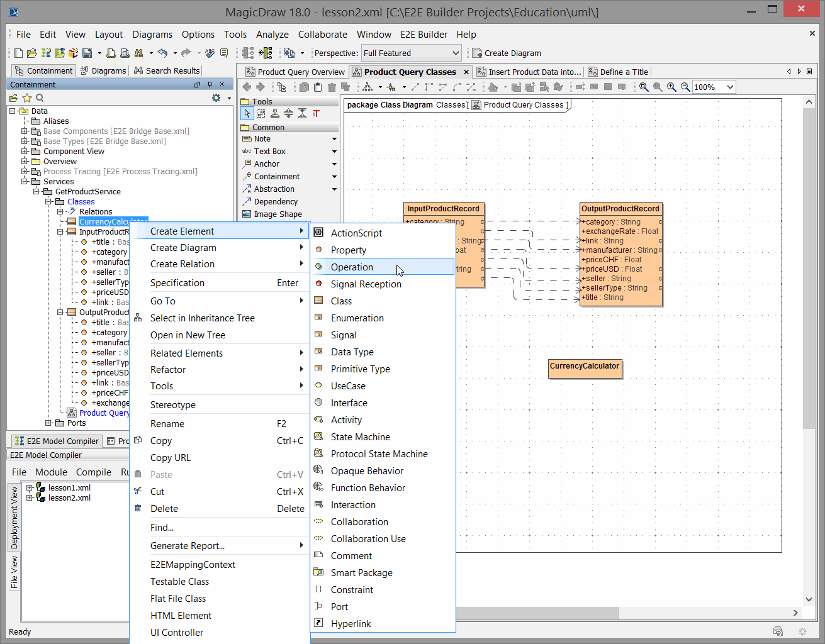Image resolution: width=825 pixels, height=644 pixels.
Task: Open the 100% zoom level dropdown
Action: point(730,87)
